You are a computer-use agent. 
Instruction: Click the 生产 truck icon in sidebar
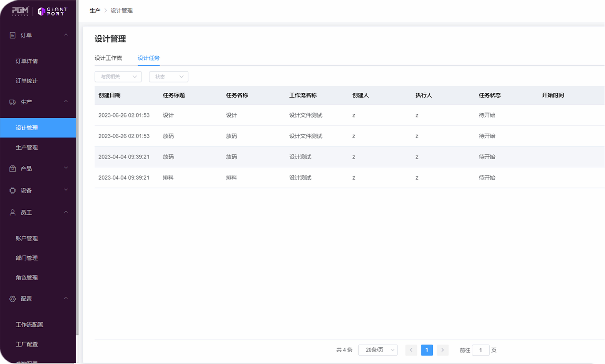point(13,102)
